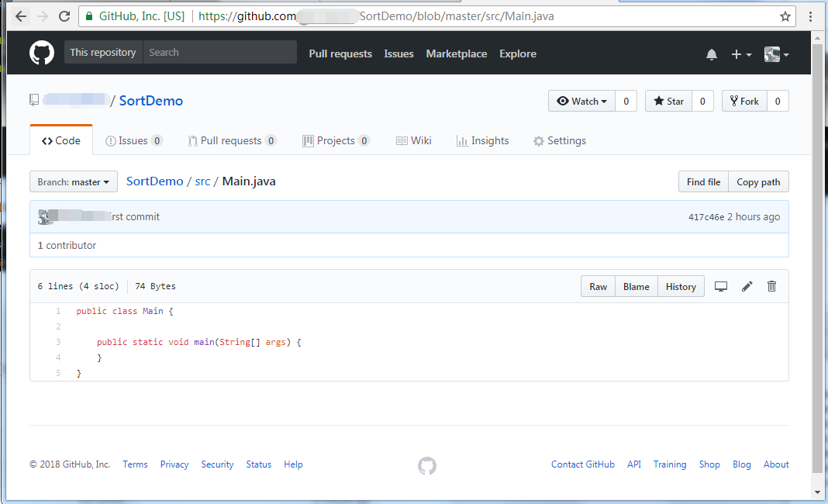Open the repository Settings tab
This screenshot has height=504, width=828.
(560, 140)
